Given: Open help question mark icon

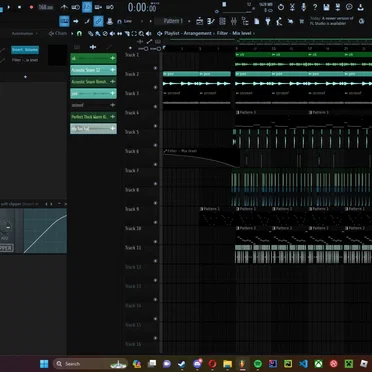Looking at the screenshot, I should coord(315,7).
